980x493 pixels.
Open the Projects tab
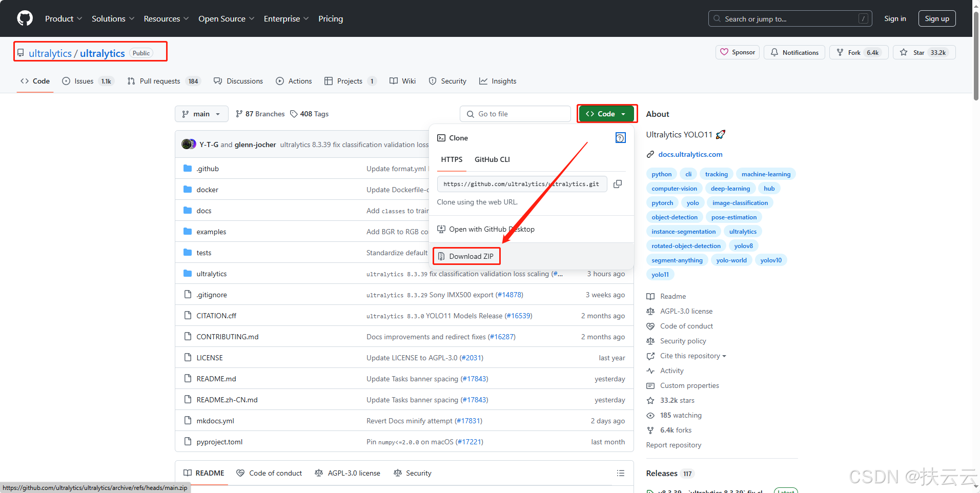pos(351,81)
